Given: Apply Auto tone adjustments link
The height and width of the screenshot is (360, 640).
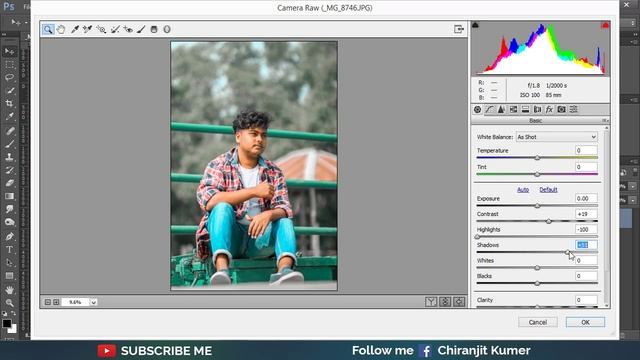Looking at the screenshot, I should point(523,190).
